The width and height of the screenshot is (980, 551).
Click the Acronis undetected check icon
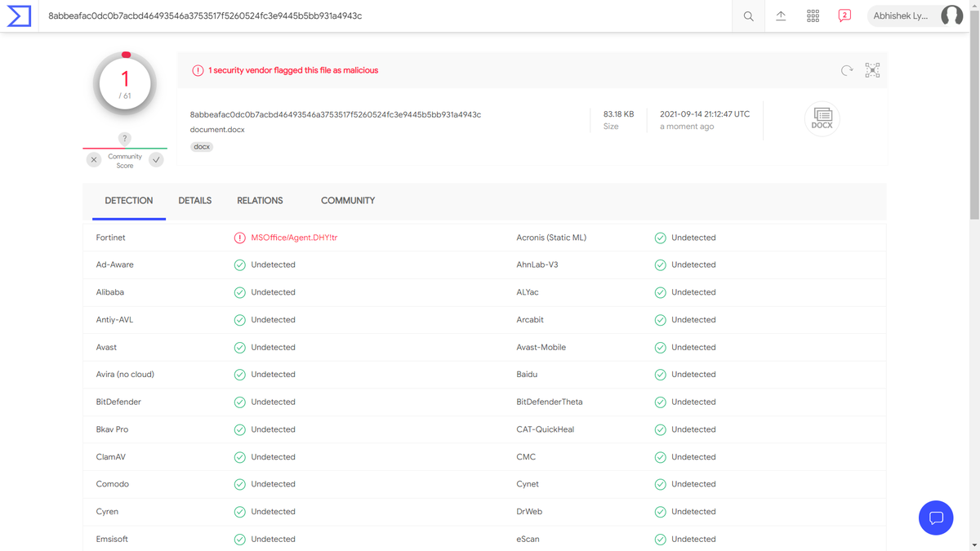pyautogui.click(x=660, y=238)
